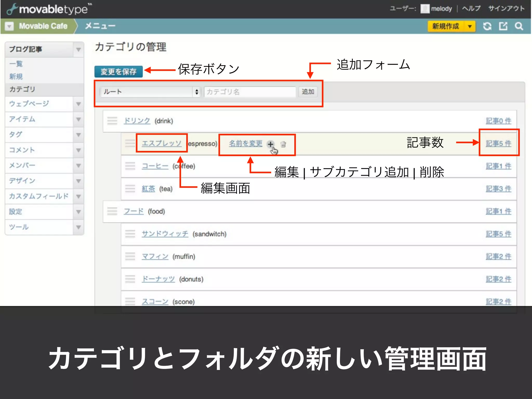The image size is (532, 399).
Task: Open 一覧 under ブログ記事
Action: click(16, 64)
